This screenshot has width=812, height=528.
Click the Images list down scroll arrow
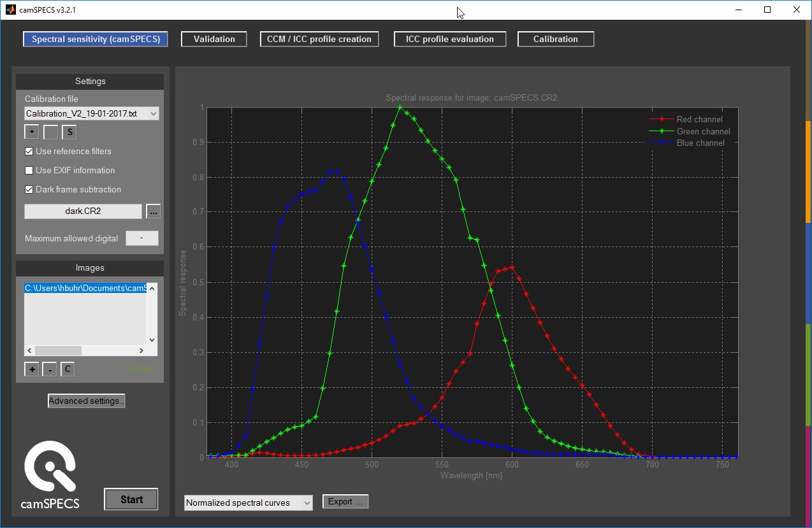tap(152, 340)
